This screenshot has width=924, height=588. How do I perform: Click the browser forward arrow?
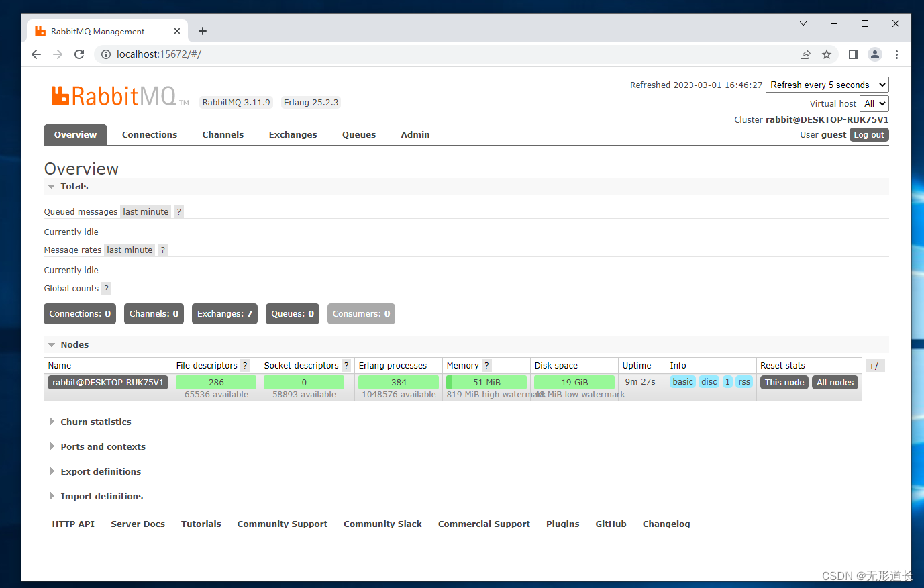(58, 54)
